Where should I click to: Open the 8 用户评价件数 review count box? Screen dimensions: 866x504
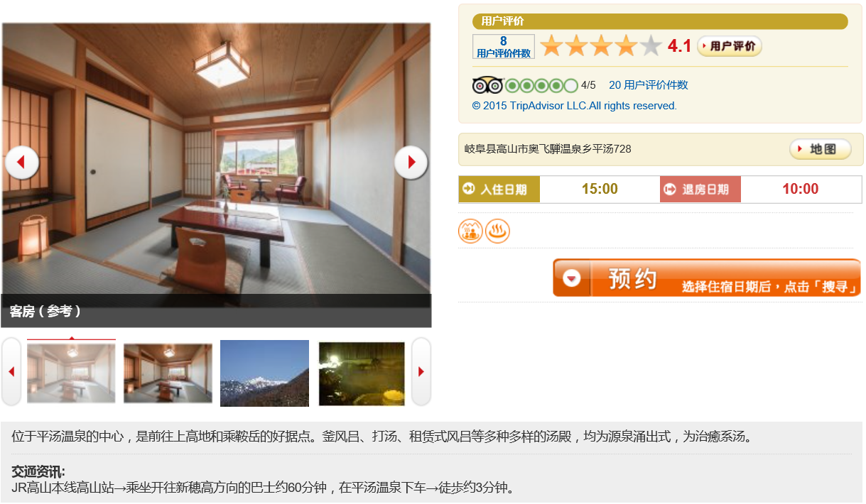pos(504,47)
